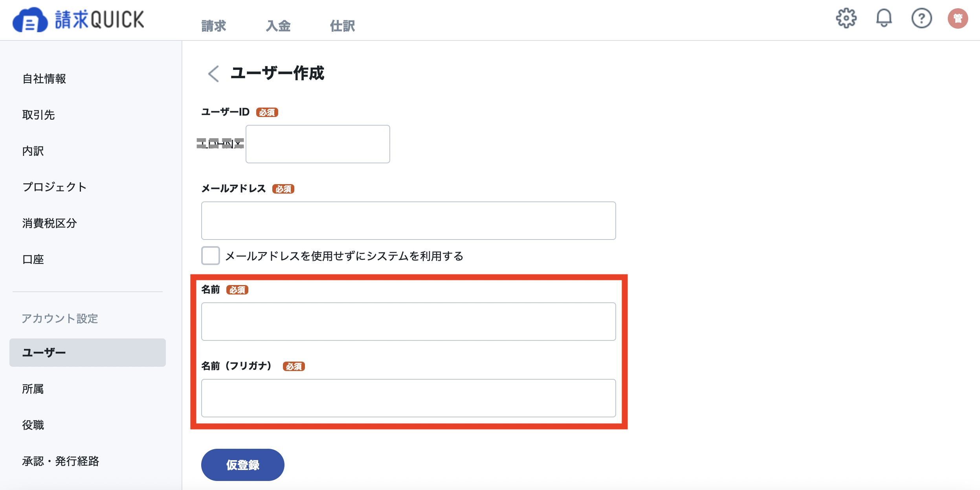980x490 pixels.
Task: Open 承認・発行経路 in the sidebar
Action: 61,461
